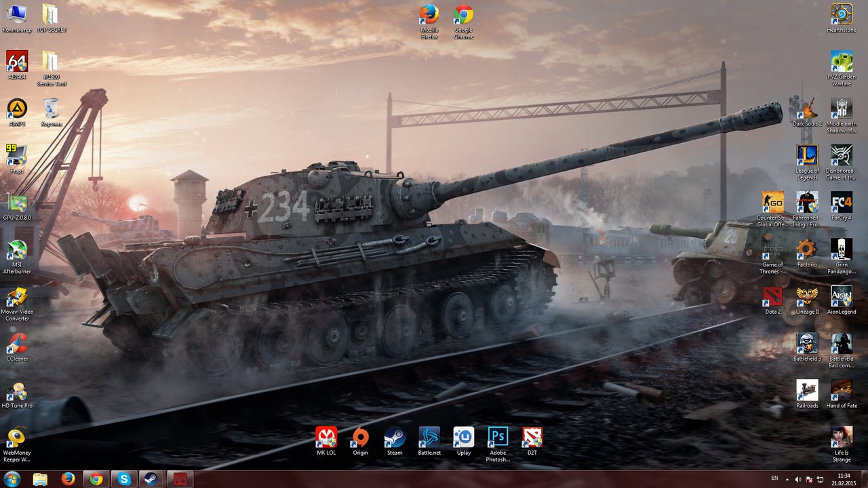Select the Game of Thrones icon
Screen dimensions: 868x488
[772, 257]
